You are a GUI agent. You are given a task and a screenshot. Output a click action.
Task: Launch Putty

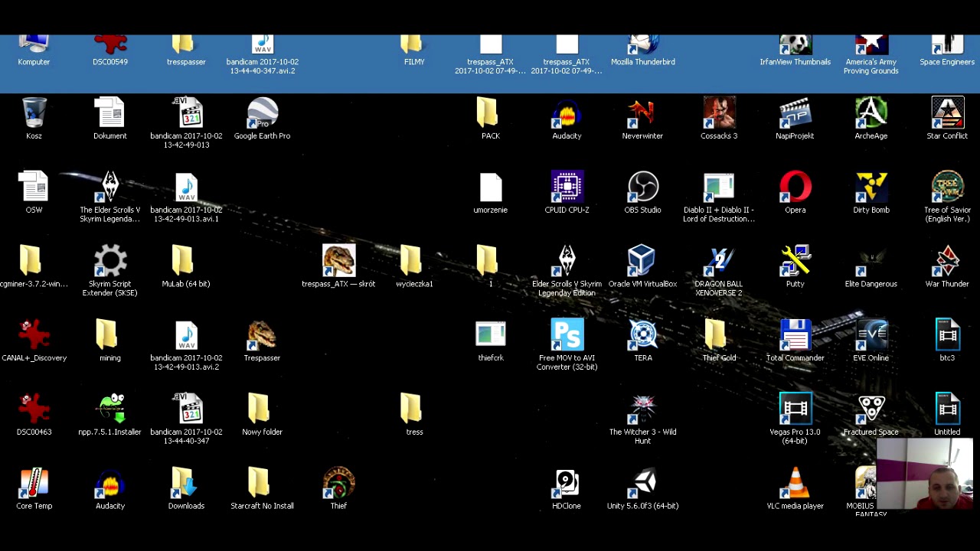click(795, 267)
